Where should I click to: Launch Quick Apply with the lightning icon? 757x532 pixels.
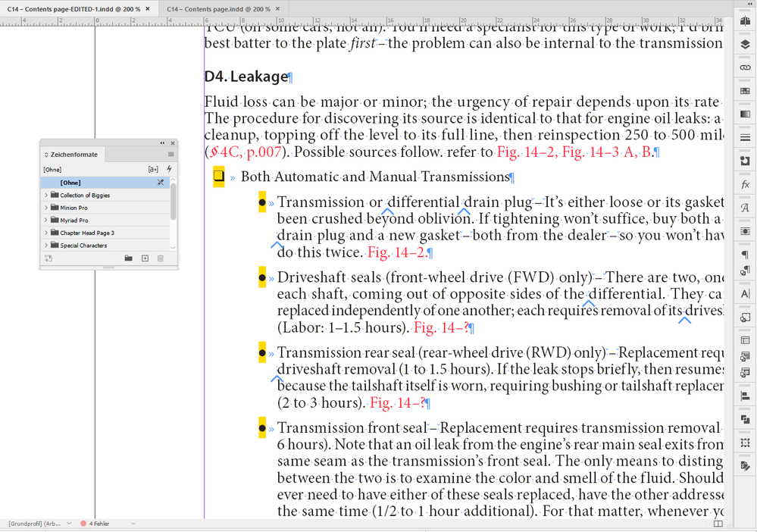(170, 168)
